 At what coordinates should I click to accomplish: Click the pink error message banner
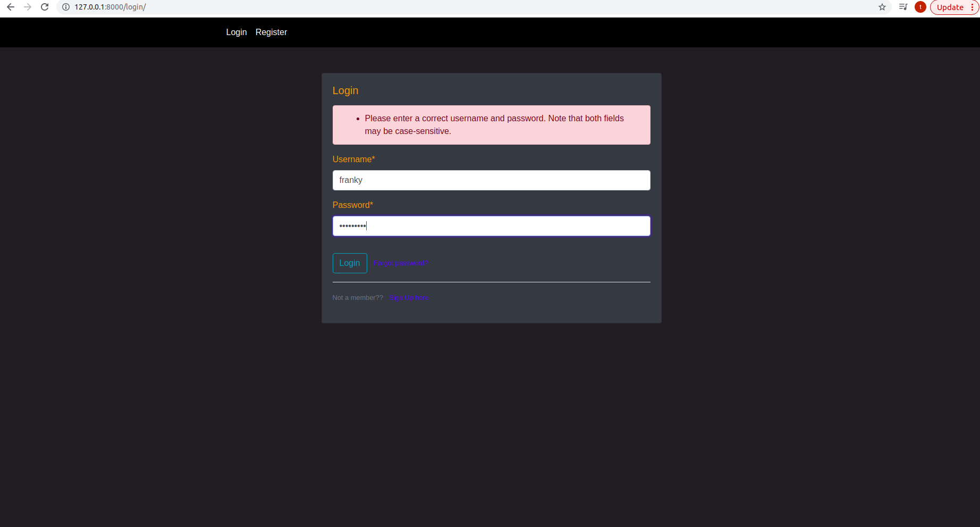pos(491,124)
